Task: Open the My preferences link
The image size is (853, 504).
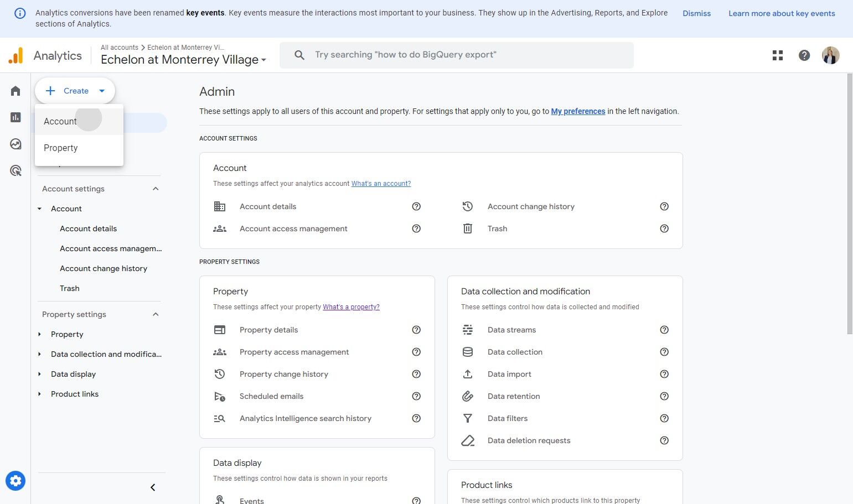Action: 578,111
